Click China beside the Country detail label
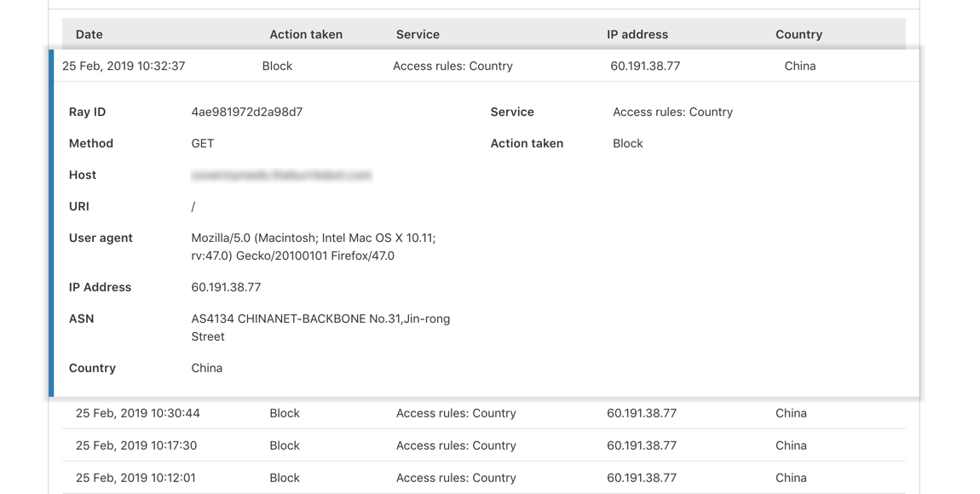 pos(207,369)
